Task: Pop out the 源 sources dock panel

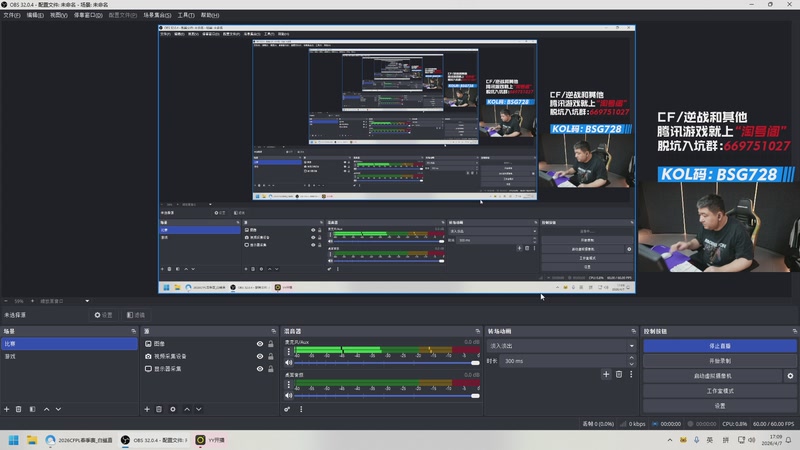Action: click(273, 331)
